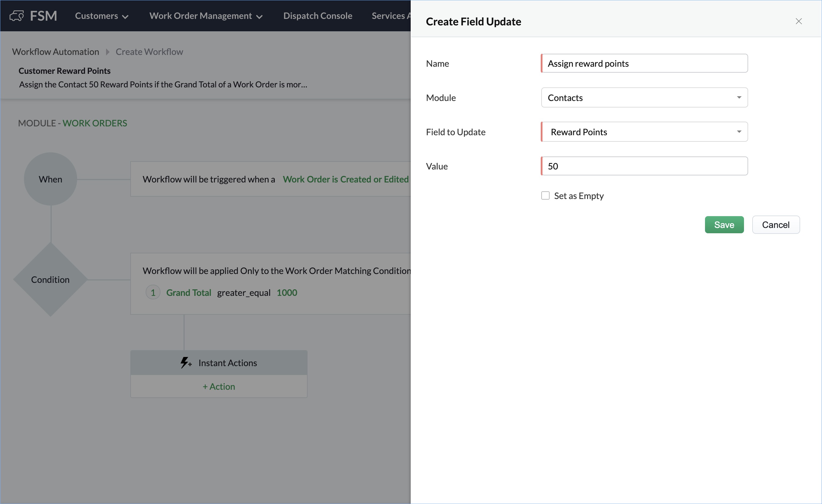This screenshot has width=822, height=504.
Task: Expand the Field to Update dropdown
Action: [644, 132]
